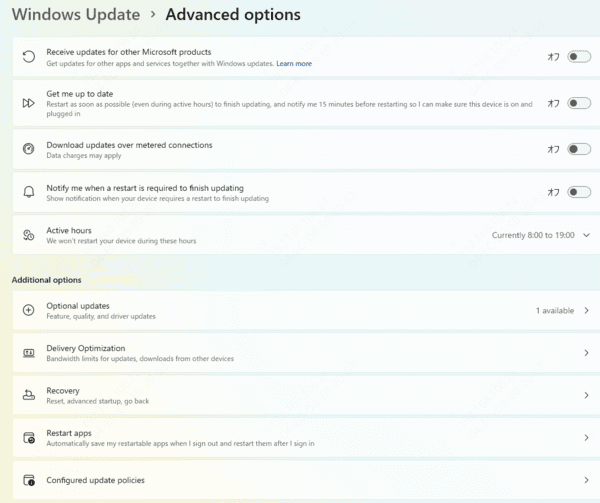Click 'Download updates over metered connections' title
This screenshot has height=503, width=600.
pos(129,145)
